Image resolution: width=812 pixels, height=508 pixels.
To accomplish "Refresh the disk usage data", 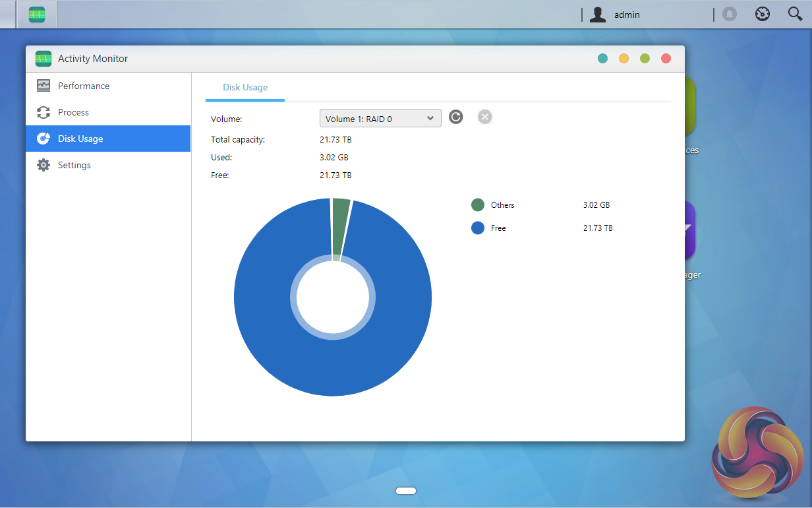I will pyautogui.click(x=456, y=117).
